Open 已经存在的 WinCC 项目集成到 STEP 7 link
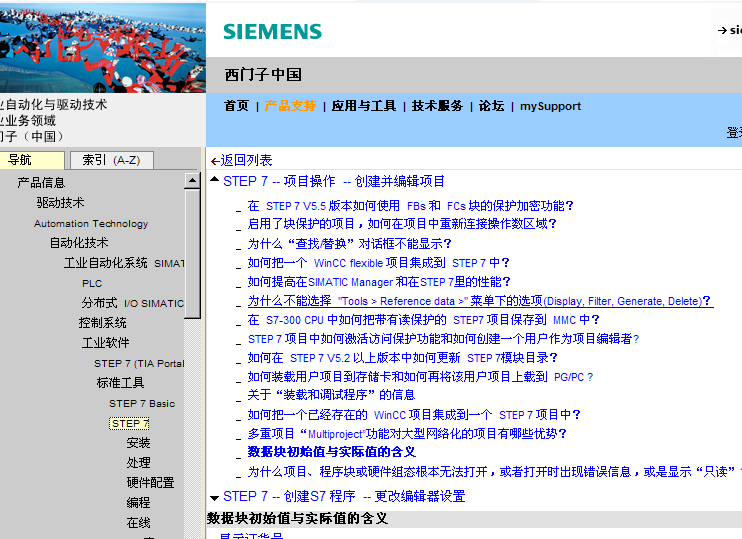The height and width of the screenshot is (539, 742). click(x=414, y=415)
